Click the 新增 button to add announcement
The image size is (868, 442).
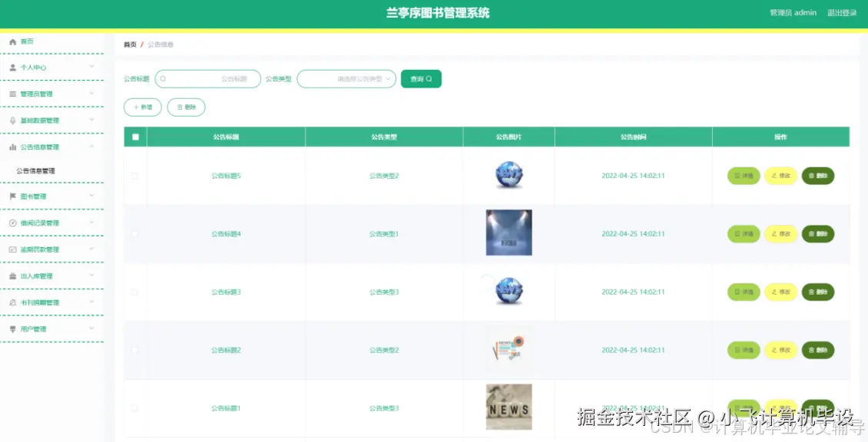[142, 107]
